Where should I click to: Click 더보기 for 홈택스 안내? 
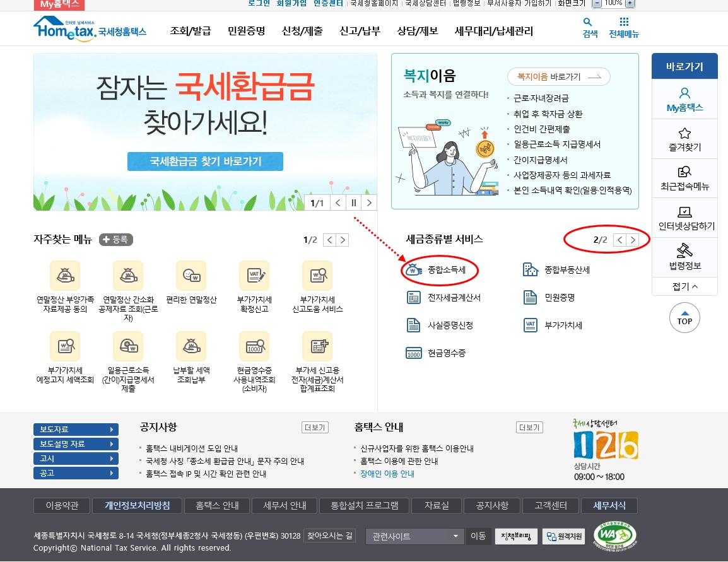529,428
